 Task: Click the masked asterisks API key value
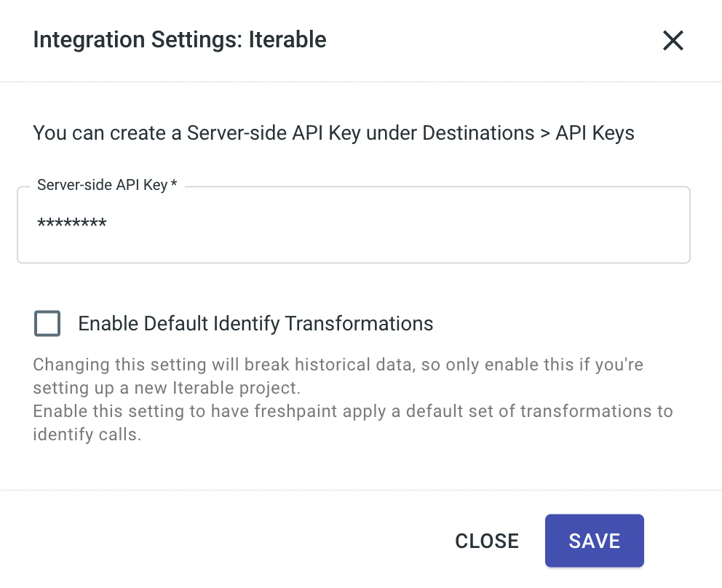pyautogui.click(x=72, y=224)
